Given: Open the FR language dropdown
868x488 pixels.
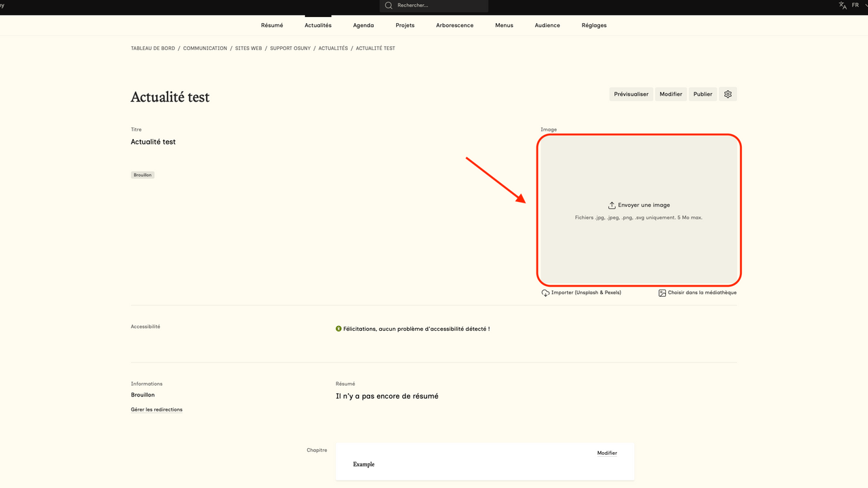Looking at the screenshot, I should (x=859, y=5).
